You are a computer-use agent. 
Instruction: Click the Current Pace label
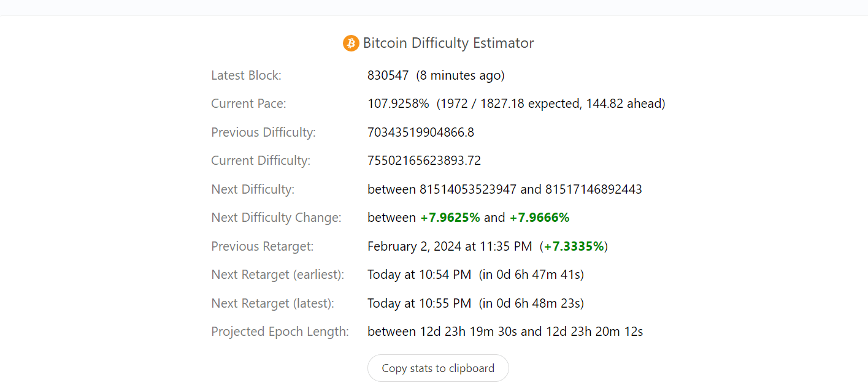(248, 104)
